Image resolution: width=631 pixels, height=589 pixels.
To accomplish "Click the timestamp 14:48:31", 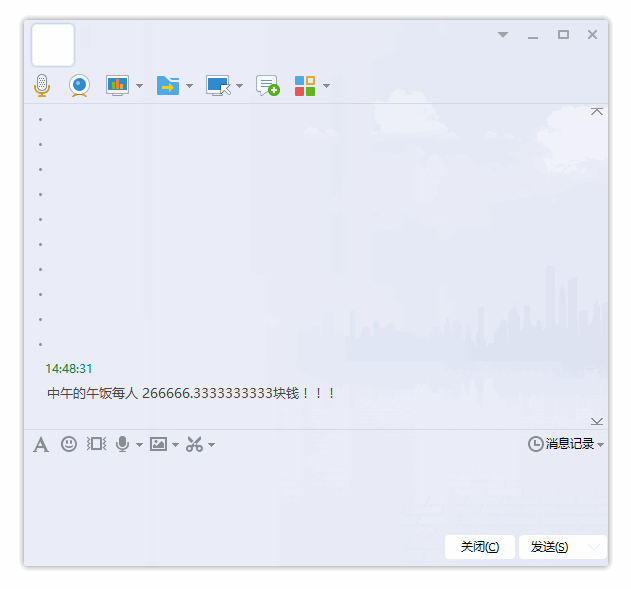I will pyautogui.click(x=69, y=369).
